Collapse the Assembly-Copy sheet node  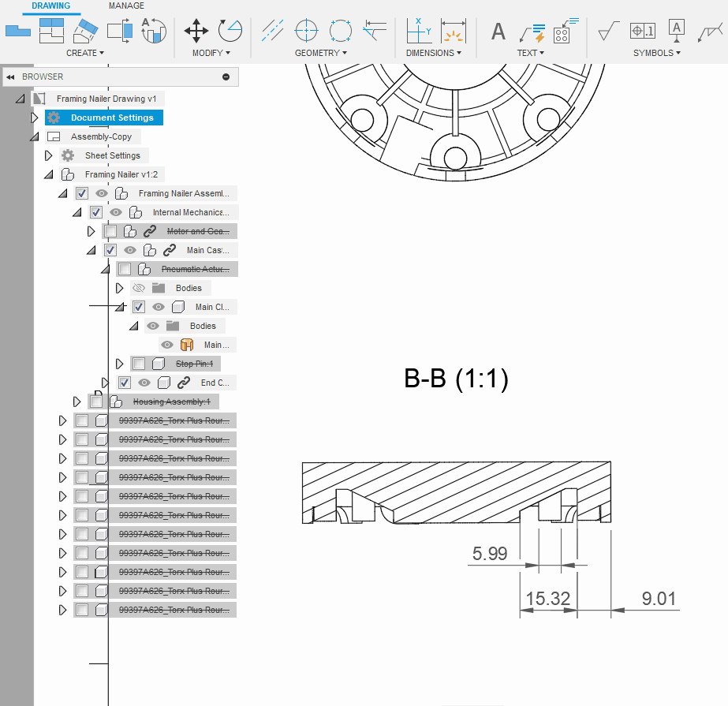[x=35, y=136]
